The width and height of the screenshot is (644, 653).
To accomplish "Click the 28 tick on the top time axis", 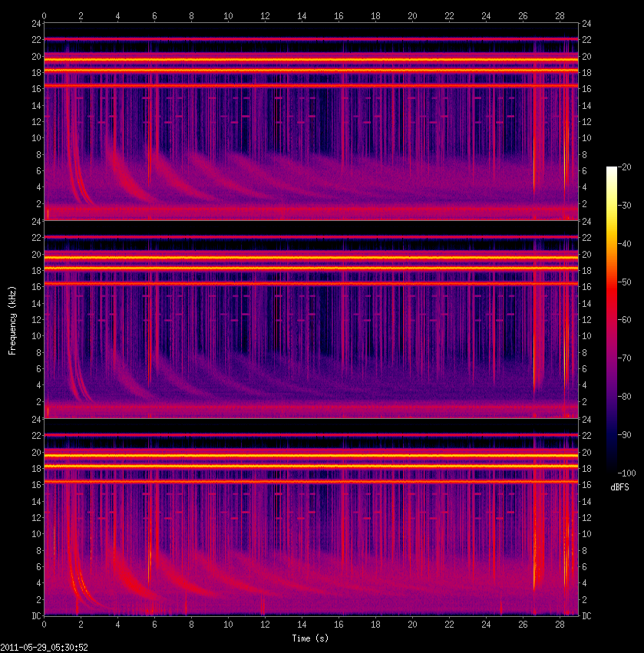I will 560,15.
